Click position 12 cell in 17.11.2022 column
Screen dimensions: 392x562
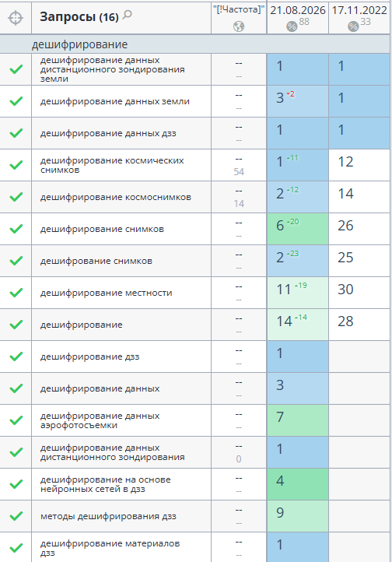pos(359,165)
